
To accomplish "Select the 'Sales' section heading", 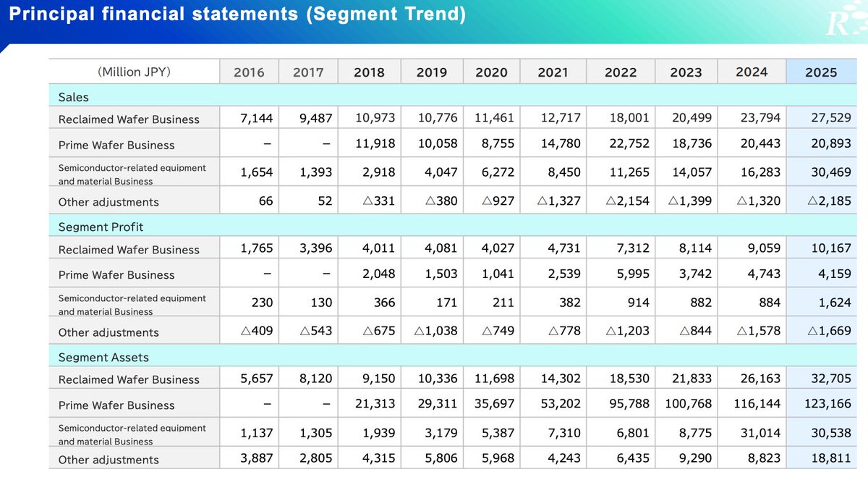I will 73,97.
